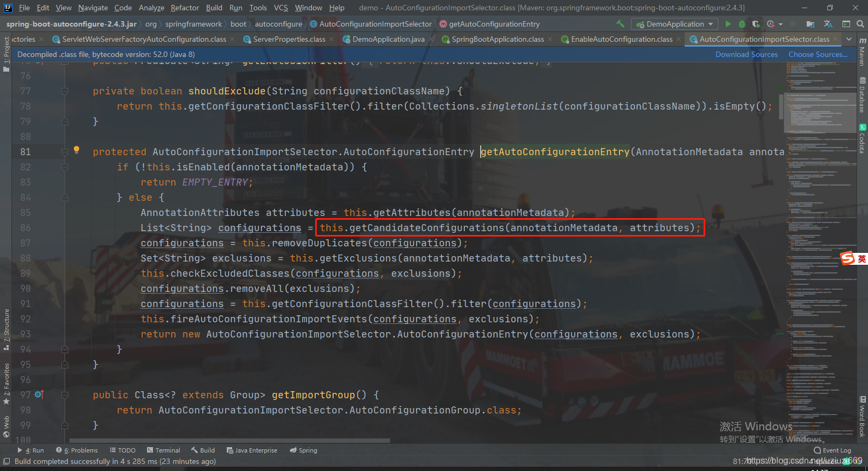868x471 pixels.
Task: Collapse getAutoConfigurationEntry method fold on line 81
Action: click(65, 152)
